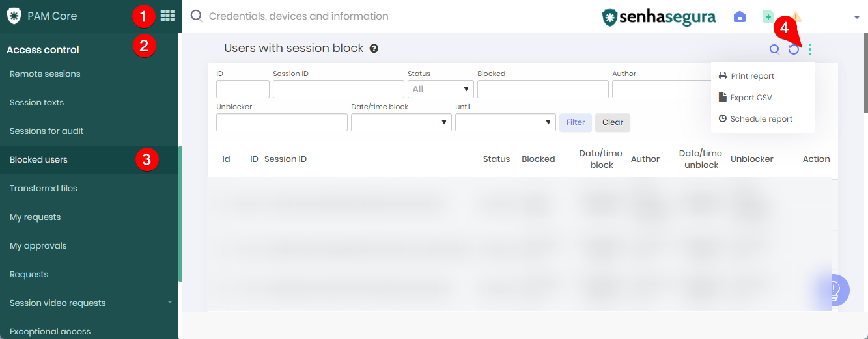Sort by the Author column header
Screen dimensions: 868x339
(645, 159)
